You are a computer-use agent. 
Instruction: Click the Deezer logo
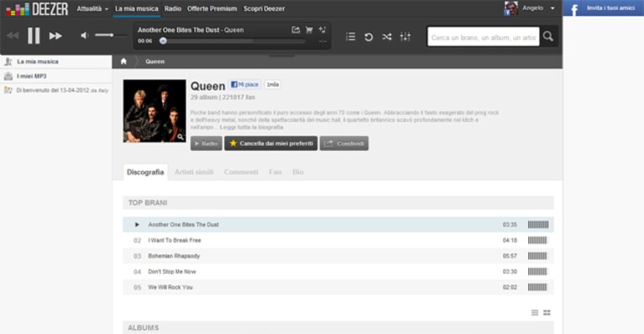point(37,9)
